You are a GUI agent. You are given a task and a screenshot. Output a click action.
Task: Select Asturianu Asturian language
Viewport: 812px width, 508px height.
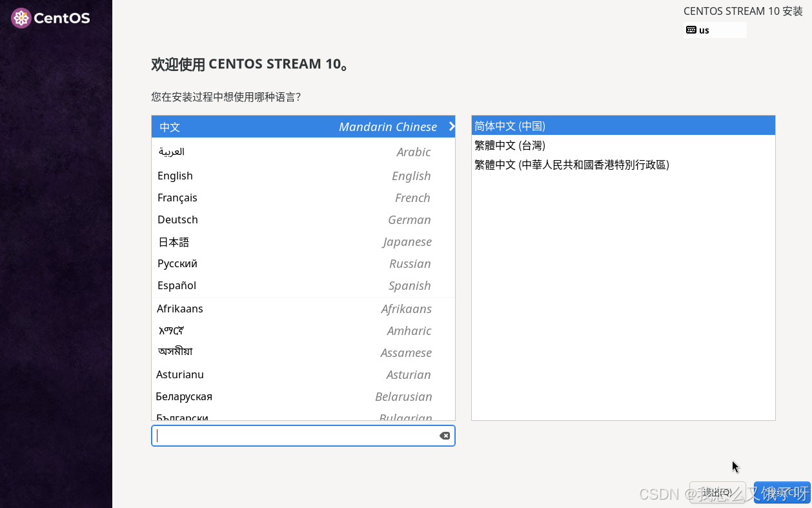[303, 374]
